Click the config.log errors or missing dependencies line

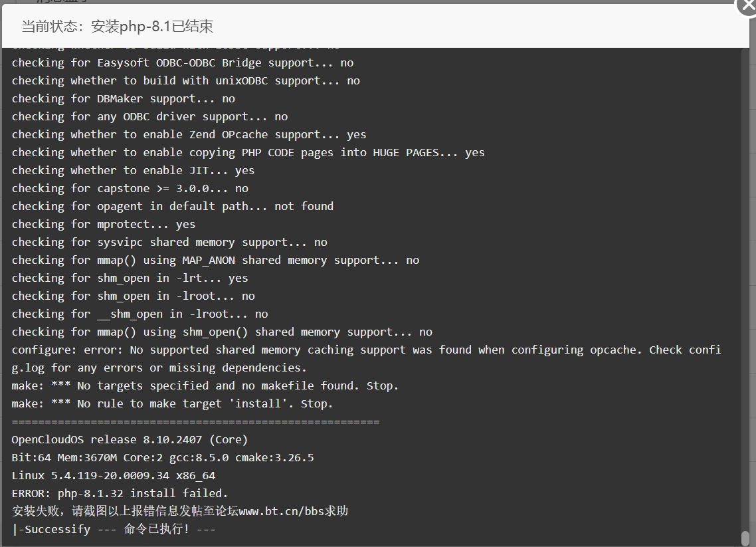click(159, 368)
